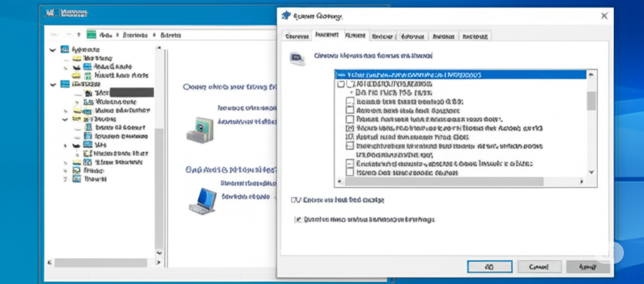Switch to the leftmost tab of the dialog
Image resolution: width=644 pixels, height=284 pixels.
[297, 36]
